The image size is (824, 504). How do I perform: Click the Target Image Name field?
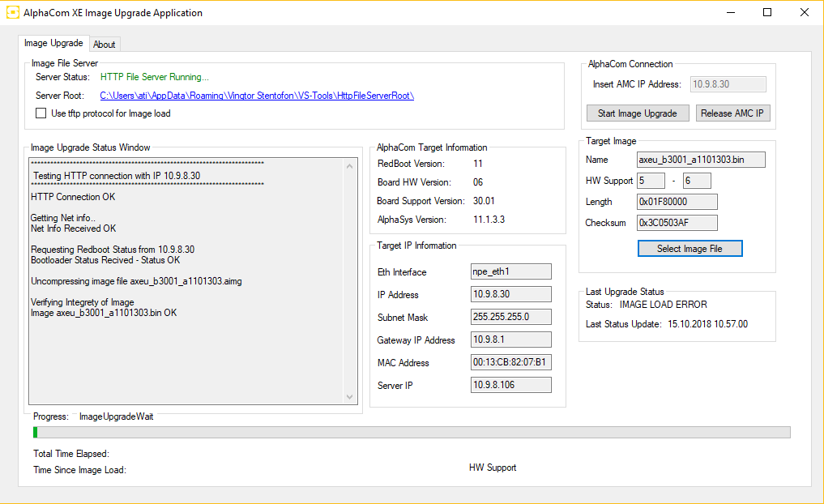[701, 160]
